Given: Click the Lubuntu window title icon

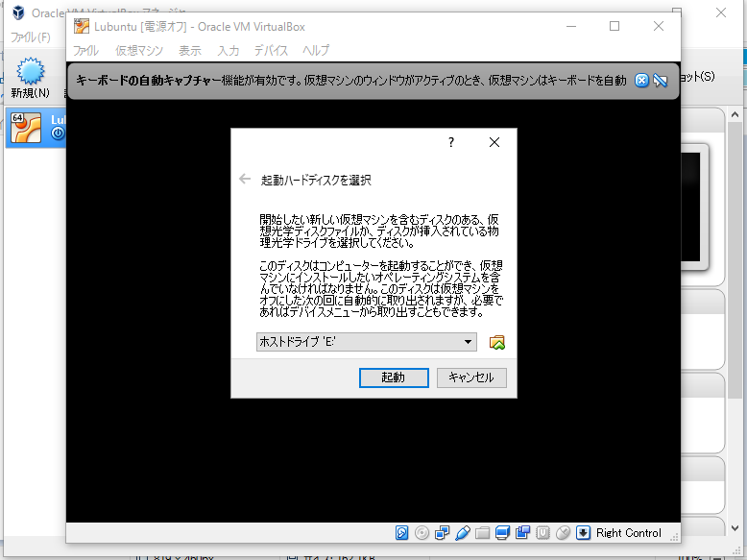Looking at the screenshot, I should coord(82,26).
